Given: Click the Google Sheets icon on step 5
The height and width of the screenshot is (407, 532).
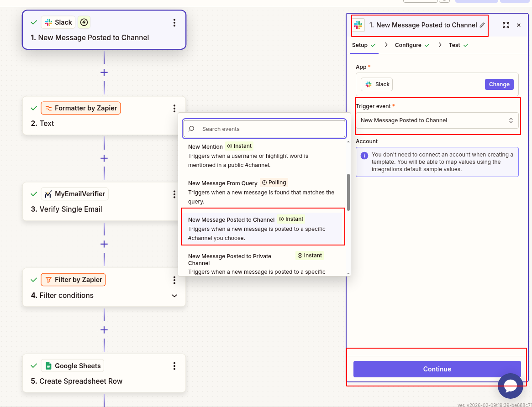Looking at the screenshot, I should click(48, 365).
